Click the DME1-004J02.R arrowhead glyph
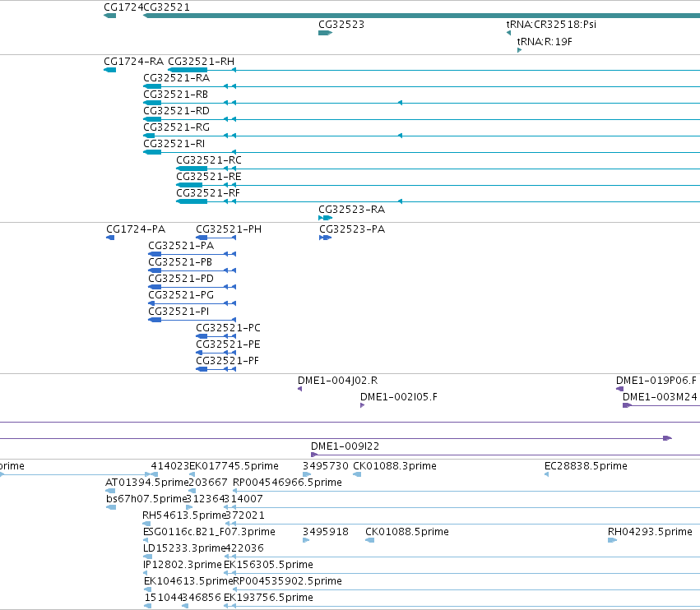This screenshot has width=700, height=610. pyautogui.click(x=300, y=389)
